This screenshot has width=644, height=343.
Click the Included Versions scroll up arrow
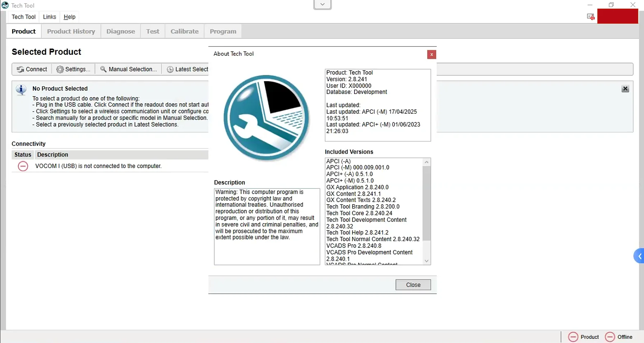[x=427, y=162]
